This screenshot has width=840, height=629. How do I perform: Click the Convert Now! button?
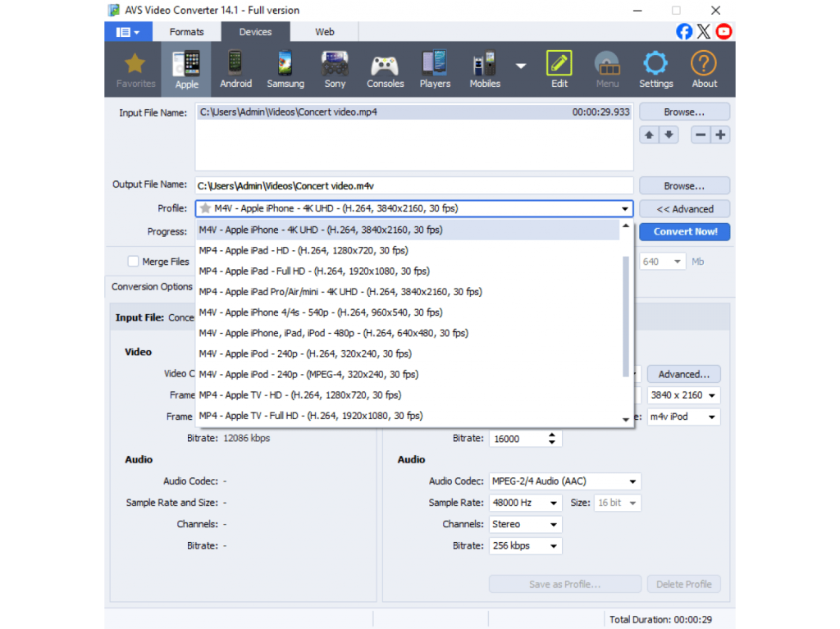(x=685, y=231)
